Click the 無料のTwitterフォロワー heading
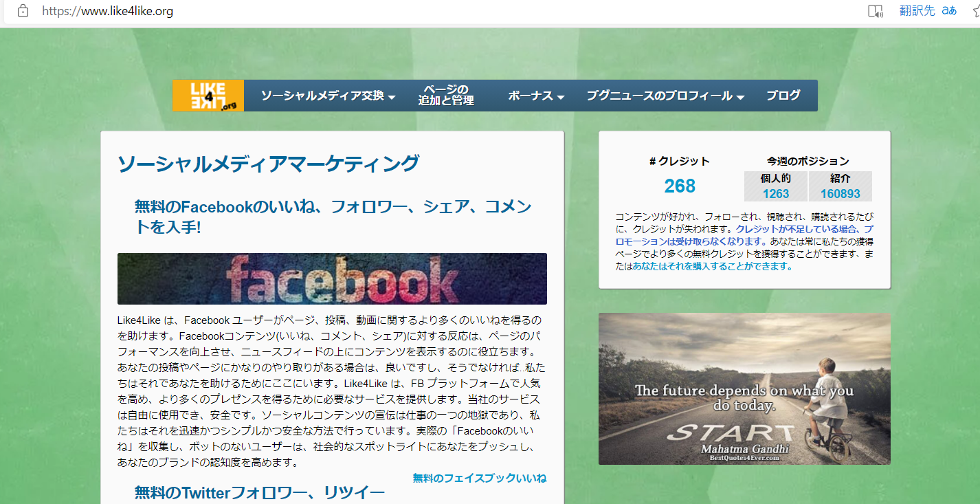This screenshot has width=980, height=504. (x=260, y=492)
